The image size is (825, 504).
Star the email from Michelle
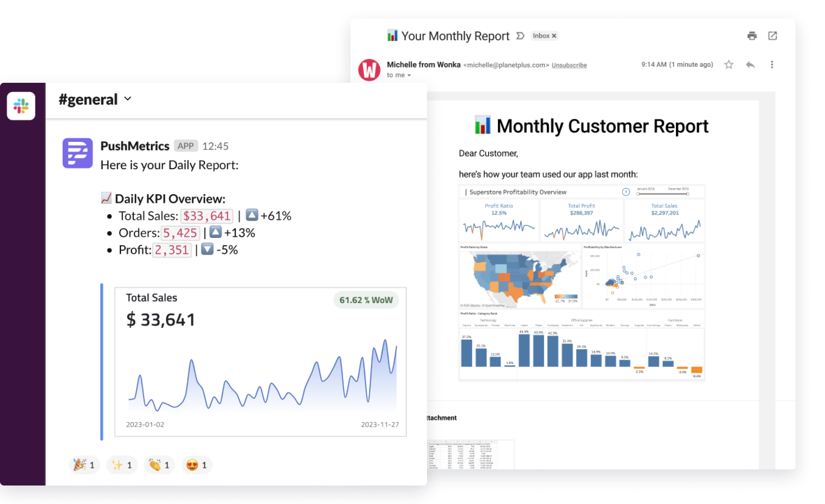point(729,65)
